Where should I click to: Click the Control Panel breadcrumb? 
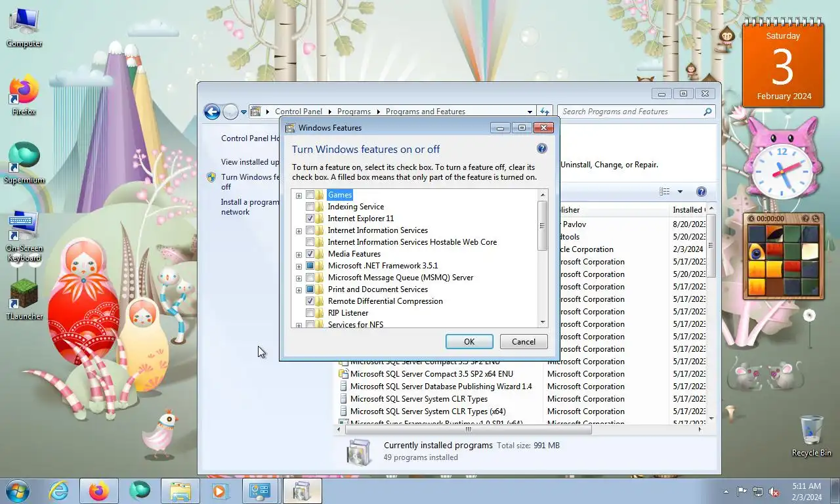299,112
